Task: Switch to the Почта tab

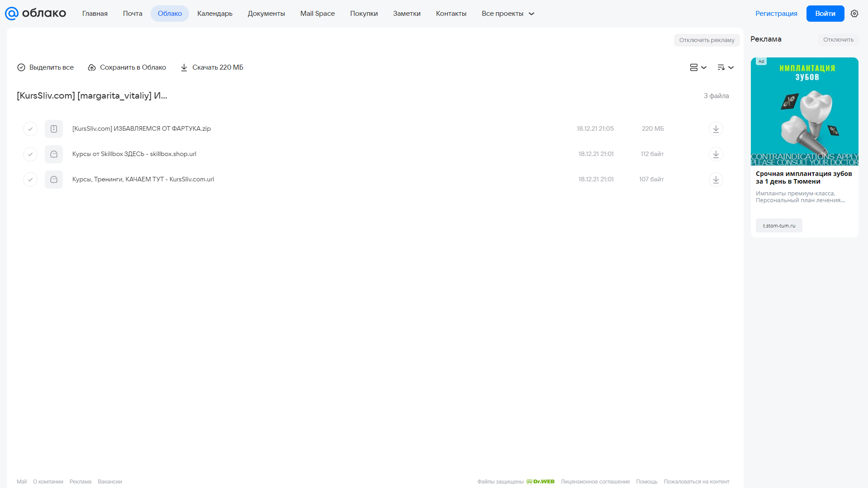Action: click(x=133, y=14)
